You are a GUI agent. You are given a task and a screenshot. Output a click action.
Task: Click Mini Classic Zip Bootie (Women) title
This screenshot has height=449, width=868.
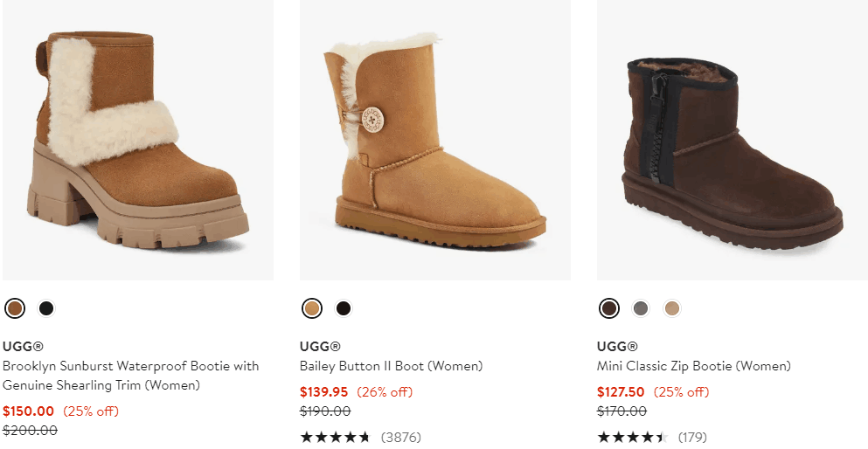tap(693, 366)
